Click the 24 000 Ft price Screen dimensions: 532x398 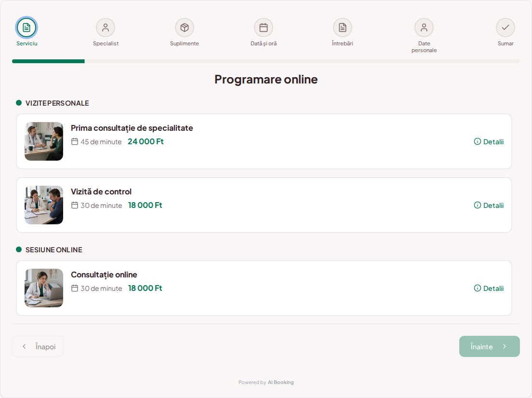pos(146,142)
